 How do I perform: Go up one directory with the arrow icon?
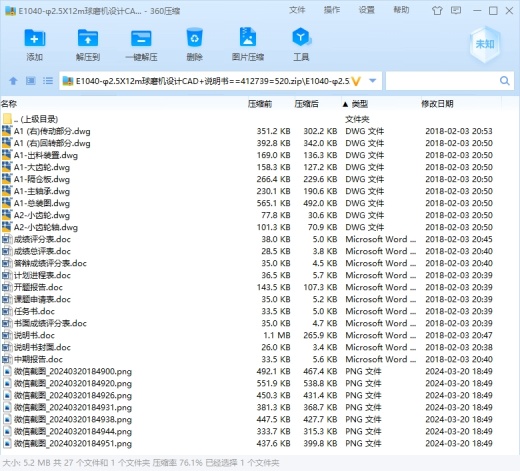click(x=13, y=81)
